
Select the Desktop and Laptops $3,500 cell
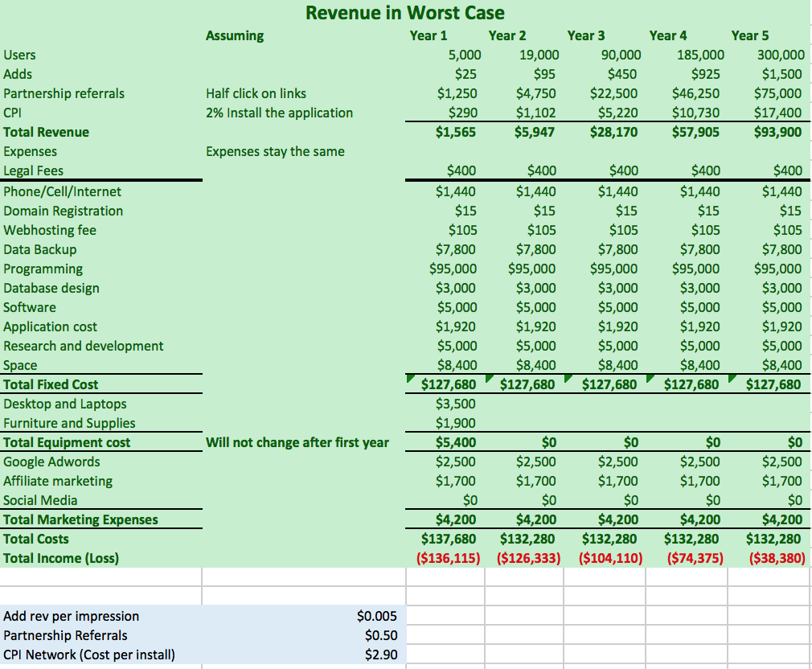(x=455, y=404)
